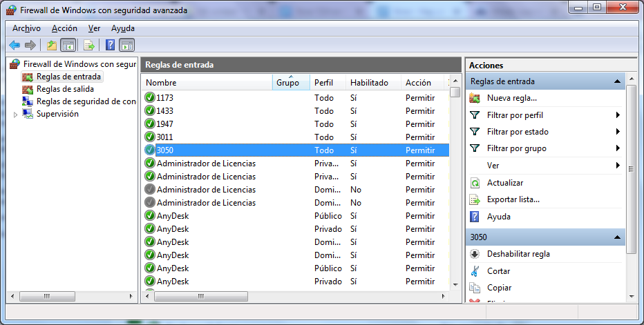Click the up-one-level folder toolbar icon
This screenshot has height=325, width=644.
point(51,45)
